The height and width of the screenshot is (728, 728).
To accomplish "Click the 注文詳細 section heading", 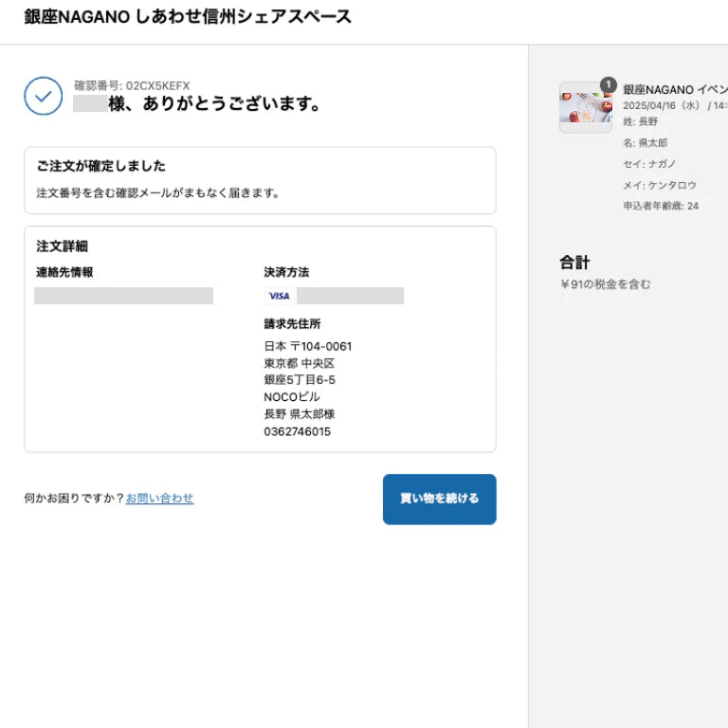I will (x=62, y=246).
